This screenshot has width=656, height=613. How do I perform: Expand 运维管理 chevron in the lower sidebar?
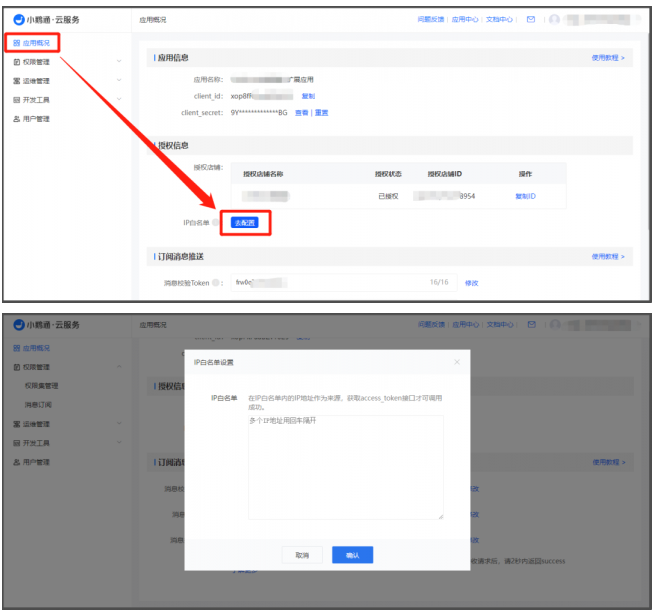[119, 424]
